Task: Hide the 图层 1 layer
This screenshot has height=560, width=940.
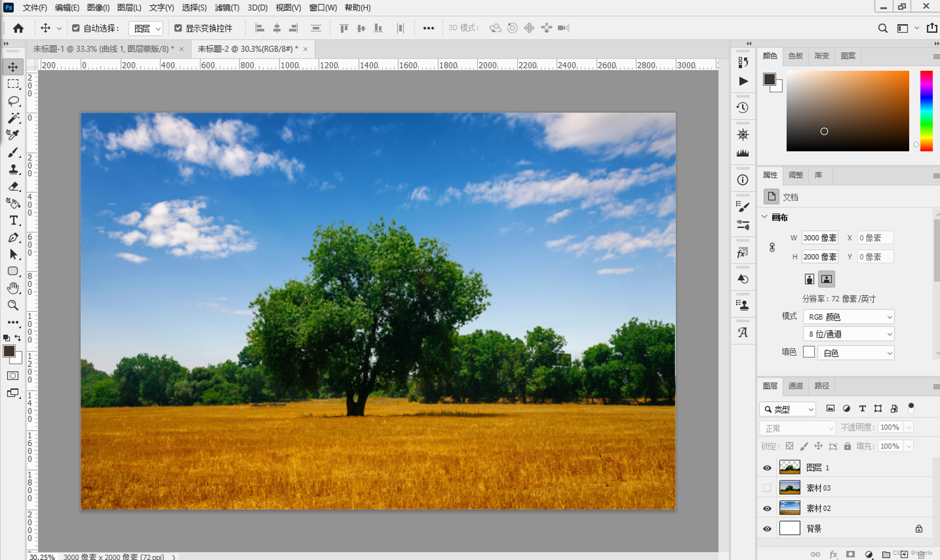Action: [x=767, y=468]
